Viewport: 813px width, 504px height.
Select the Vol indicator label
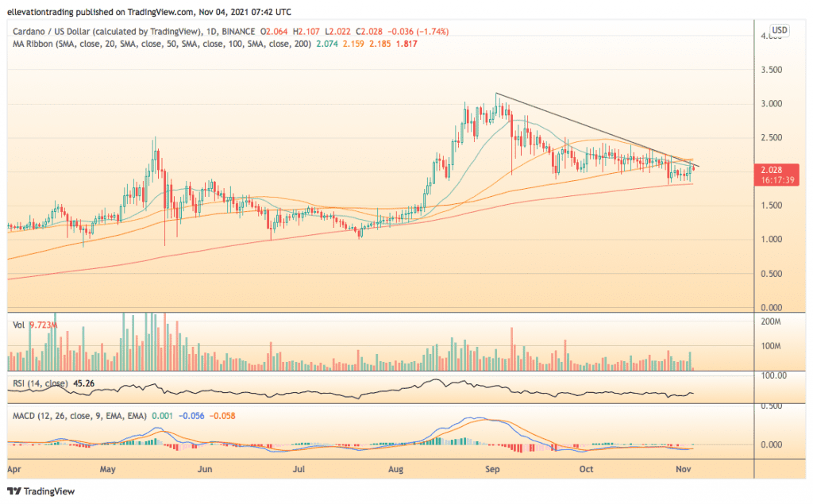(19, 325)
